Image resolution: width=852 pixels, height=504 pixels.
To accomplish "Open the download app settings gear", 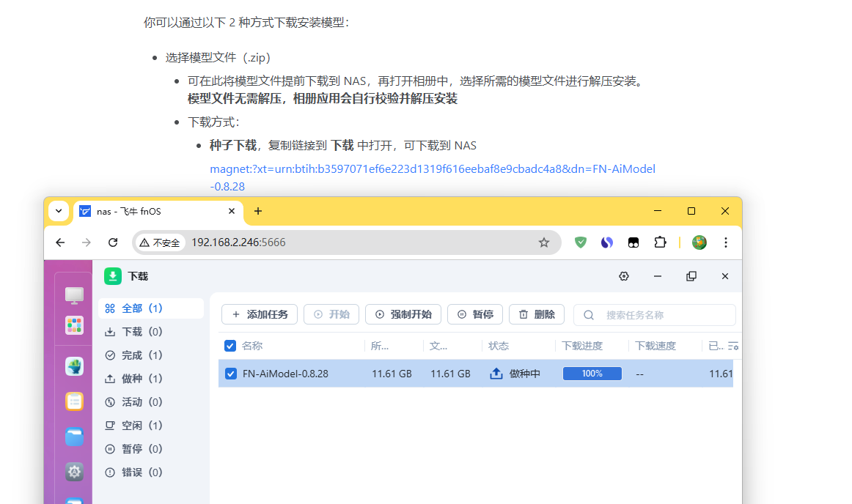I will [624, 276].
